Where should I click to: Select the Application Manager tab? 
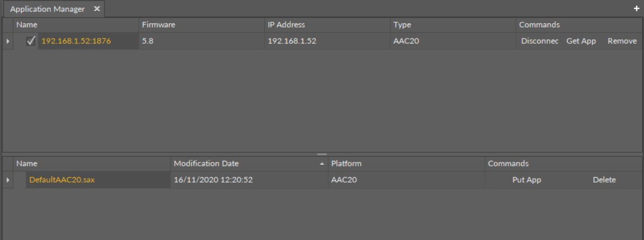click(48, 9)
